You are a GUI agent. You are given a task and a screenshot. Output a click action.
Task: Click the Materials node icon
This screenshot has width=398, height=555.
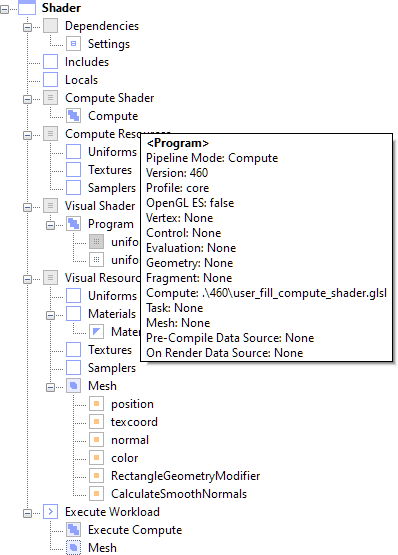73,314
